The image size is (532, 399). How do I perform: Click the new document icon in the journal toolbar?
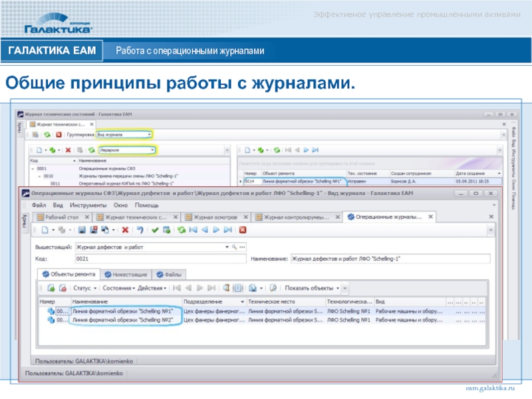(45, 230)
